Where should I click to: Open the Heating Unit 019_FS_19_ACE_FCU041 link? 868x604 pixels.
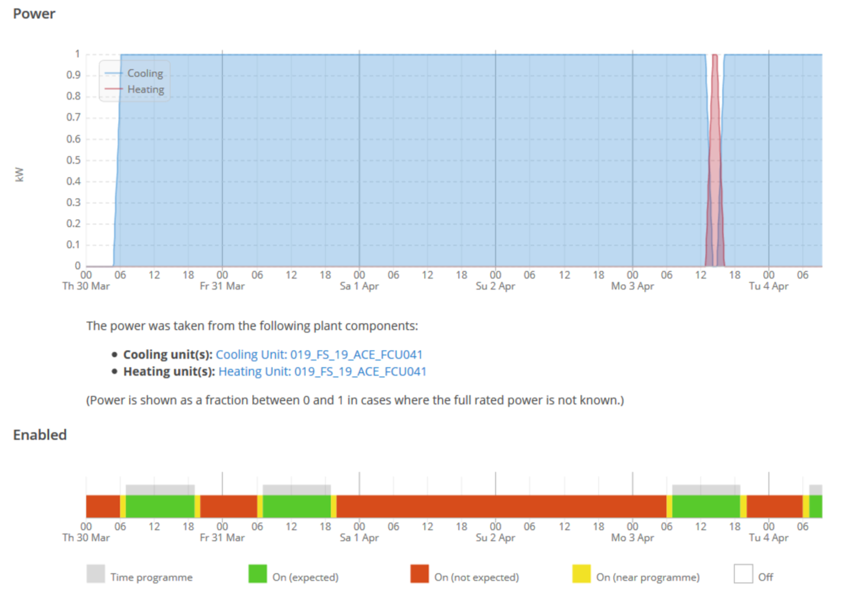[322, 371]
